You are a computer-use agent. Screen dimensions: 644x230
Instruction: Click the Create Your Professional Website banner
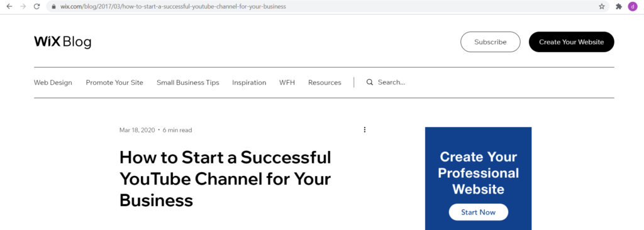[x=478, y=178]
